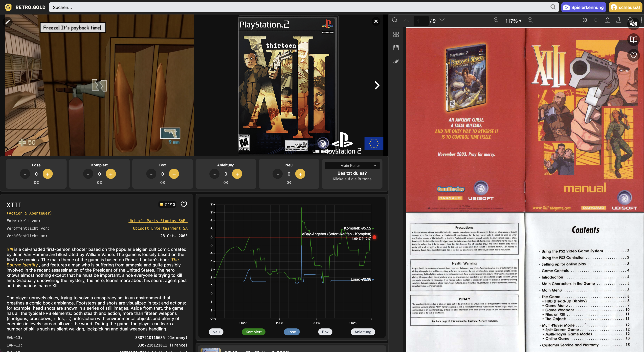Add XIII to favorites with the heart icon
644x352 pixels.
pos(184,204)
